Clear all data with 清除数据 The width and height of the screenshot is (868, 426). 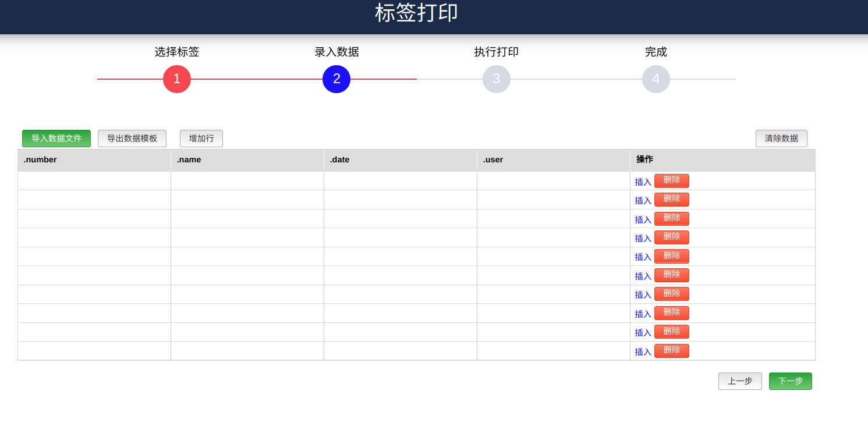coord(781,139)
